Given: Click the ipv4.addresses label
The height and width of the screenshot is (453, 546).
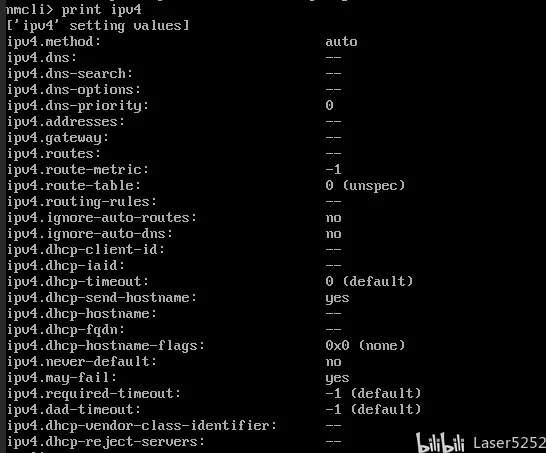Looking at the screenshot, I should [66, 122].
